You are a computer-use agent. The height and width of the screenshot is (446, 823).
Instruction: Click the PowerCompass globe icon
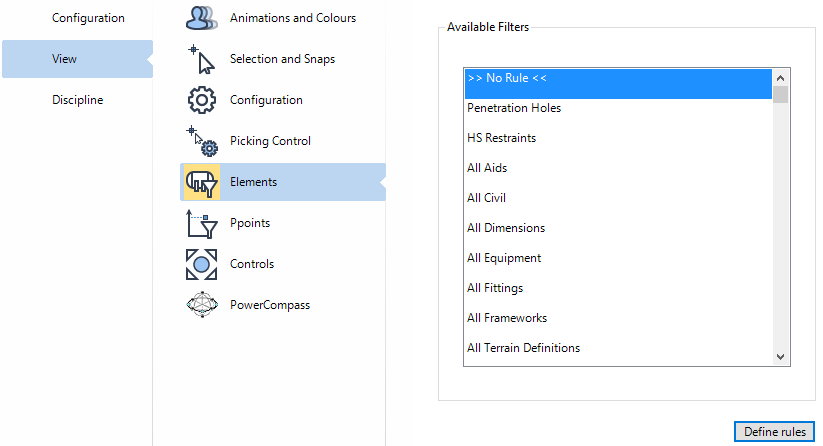coord(202,305)
